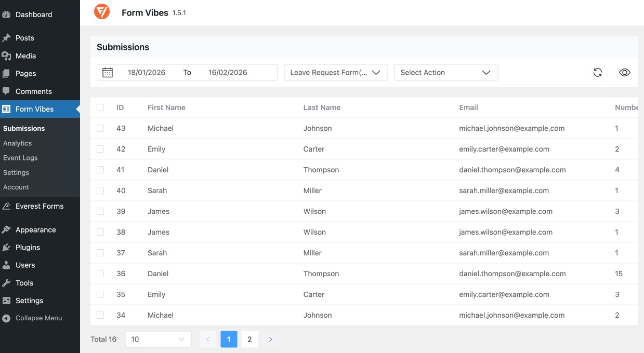Screen dimensions: 644x353
Task: Click the Appearance brush icon in sidebar
Action: pyautogui.click(x=6, y=229)
